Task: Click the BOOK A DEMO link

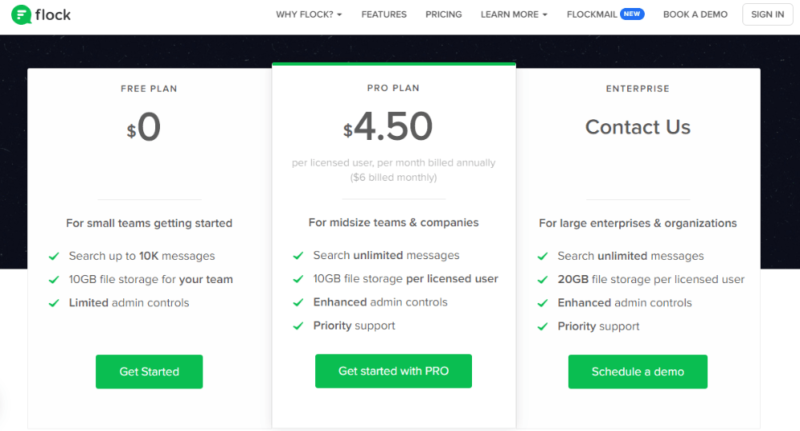Action: (x=696, y=15)
